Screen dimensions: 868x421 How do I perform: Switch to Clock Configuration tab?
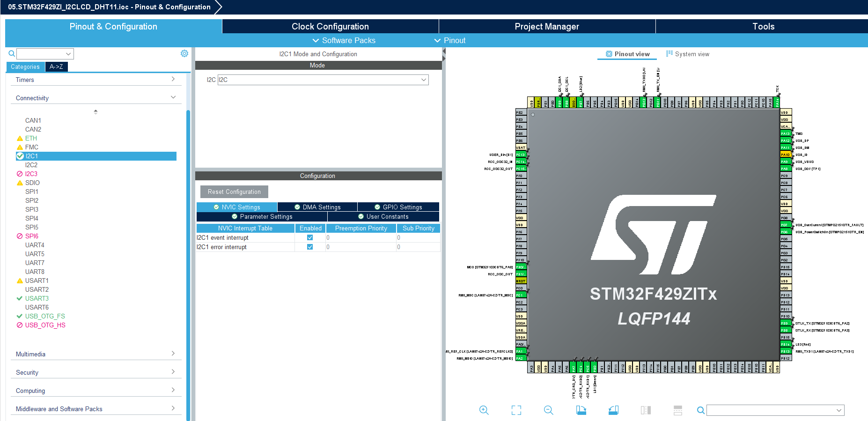(330, 26)
